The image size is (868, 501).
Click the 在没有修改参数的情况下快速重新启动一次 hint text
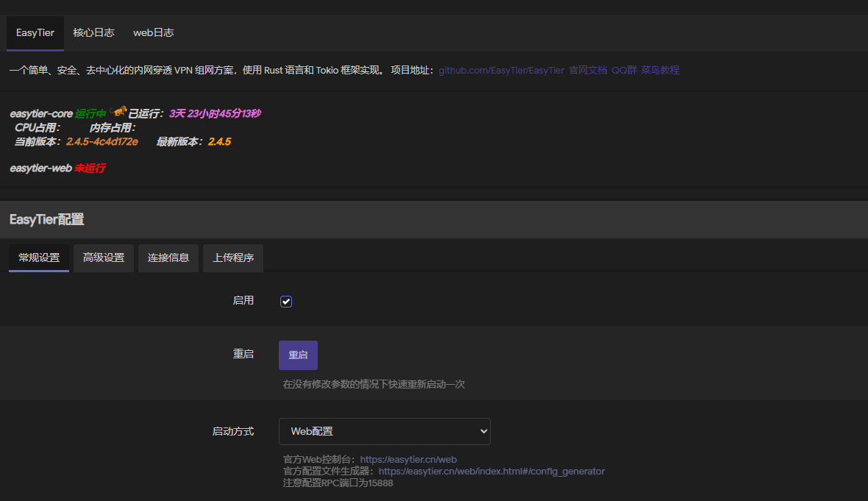point(374,384)
